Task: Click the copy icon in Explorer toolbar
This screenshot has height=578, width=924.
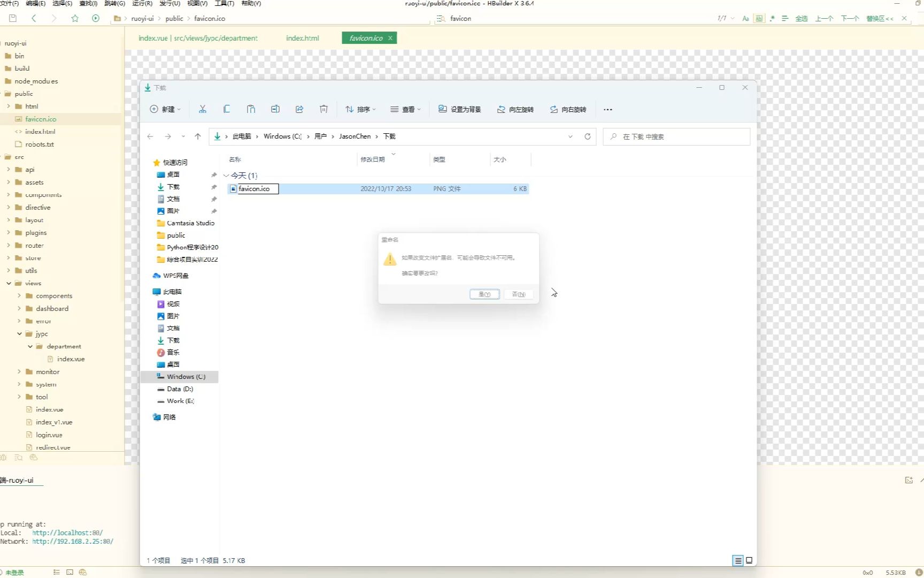Action: click(x=227, y=109)
